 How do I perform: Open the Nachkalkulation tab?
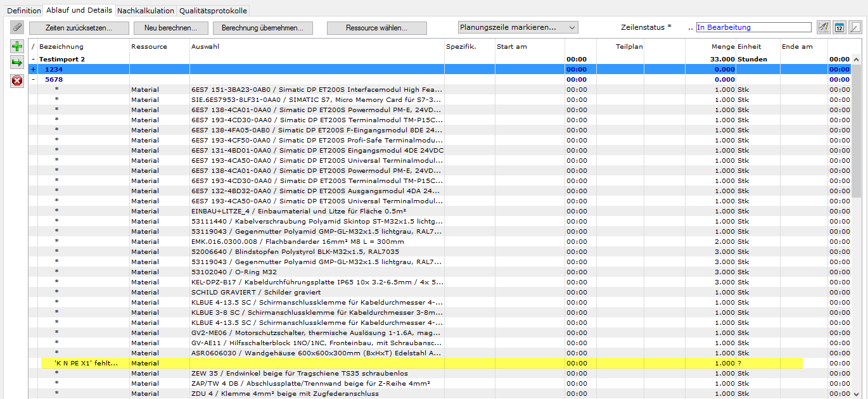(146, 11)
